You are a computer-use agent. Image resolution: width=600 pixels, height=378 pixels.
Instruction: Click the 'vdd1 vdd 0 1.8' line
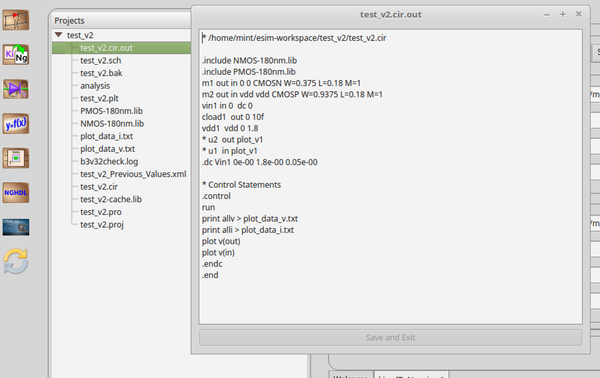coord(230,128)
